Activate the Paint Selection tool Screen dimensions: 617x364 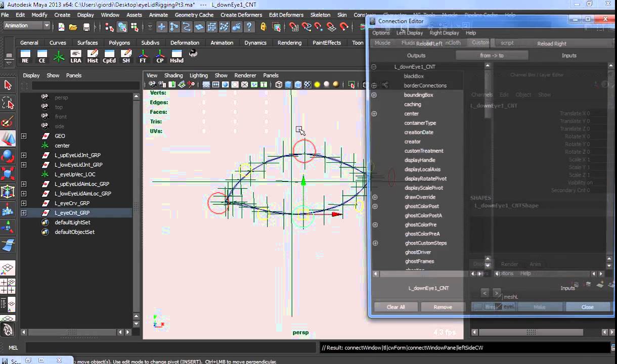coord(8,121)
